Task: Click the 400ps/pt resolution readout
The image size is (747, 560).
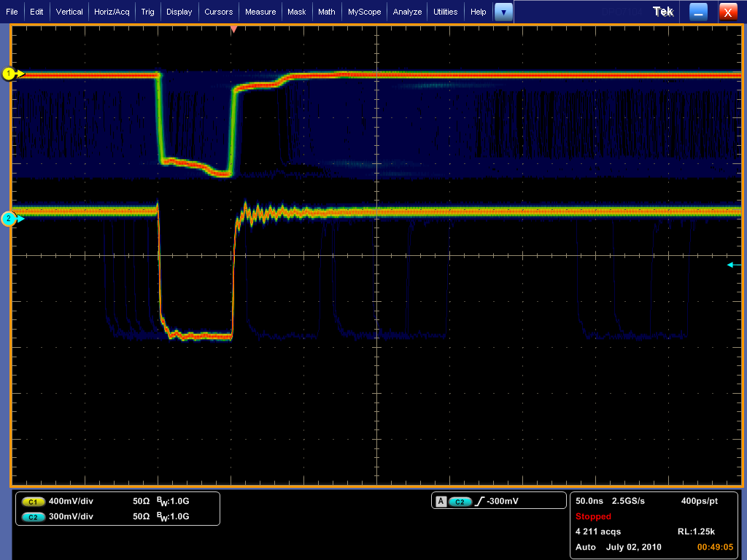Action: click(x=700, y=501)
